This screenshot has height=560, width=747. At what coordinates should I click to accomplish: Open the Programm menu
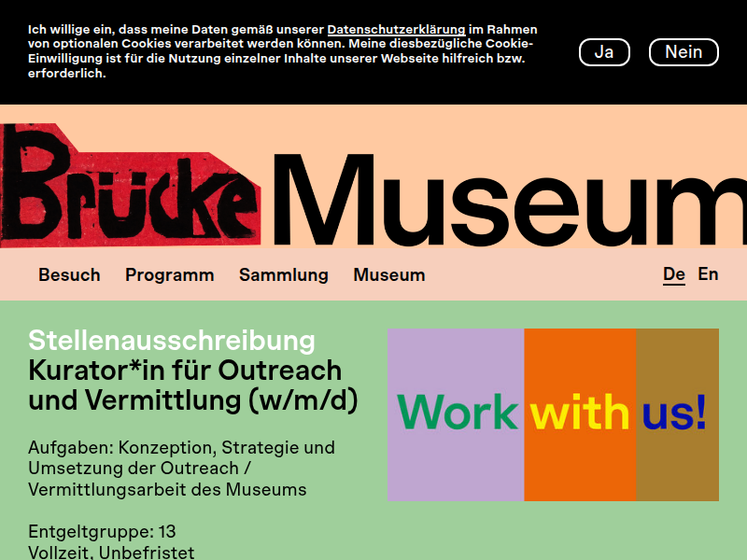click(x=170, y=274)
